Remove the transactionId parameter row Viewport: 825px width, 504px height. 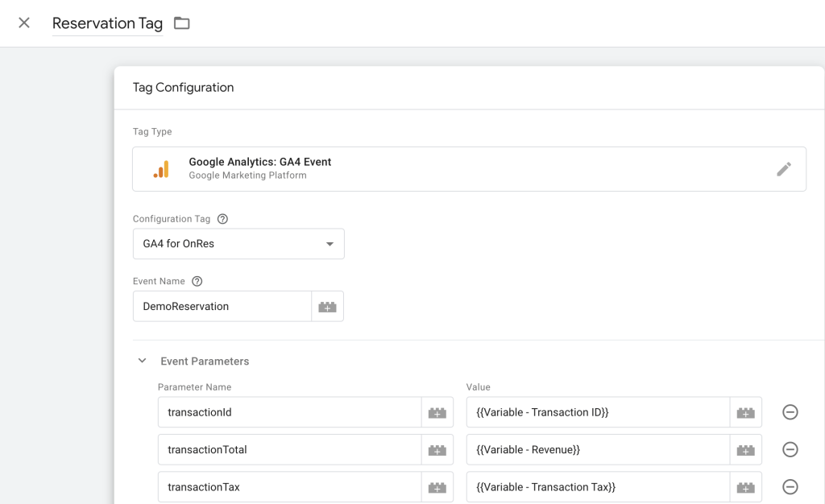pos(790,412)
